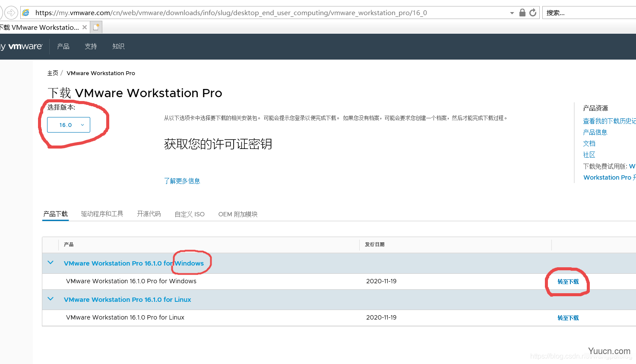
Task: Open 查看我的下载历史记录 link
Action: click(x=609, y=121)
